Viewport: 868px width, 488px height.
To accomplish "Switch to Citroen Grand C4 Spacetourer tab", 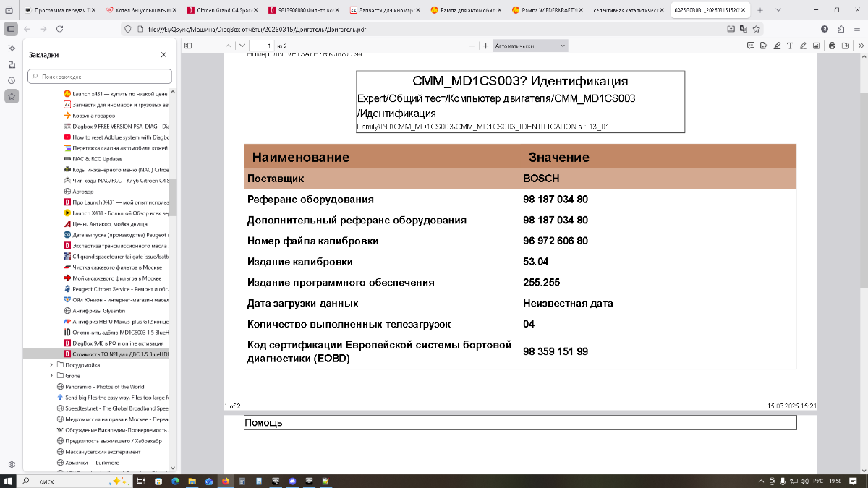I will point(220,11).
